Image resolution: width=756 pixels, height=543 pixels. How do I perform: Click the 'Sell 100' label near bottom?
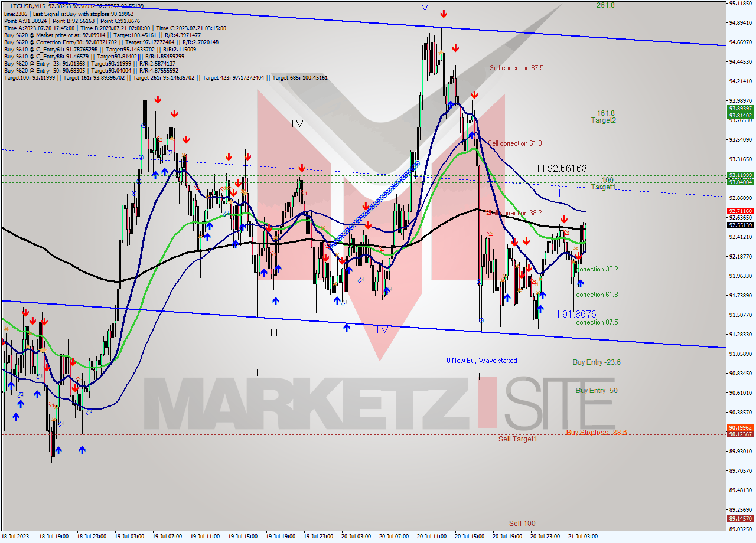pos(522,524)
